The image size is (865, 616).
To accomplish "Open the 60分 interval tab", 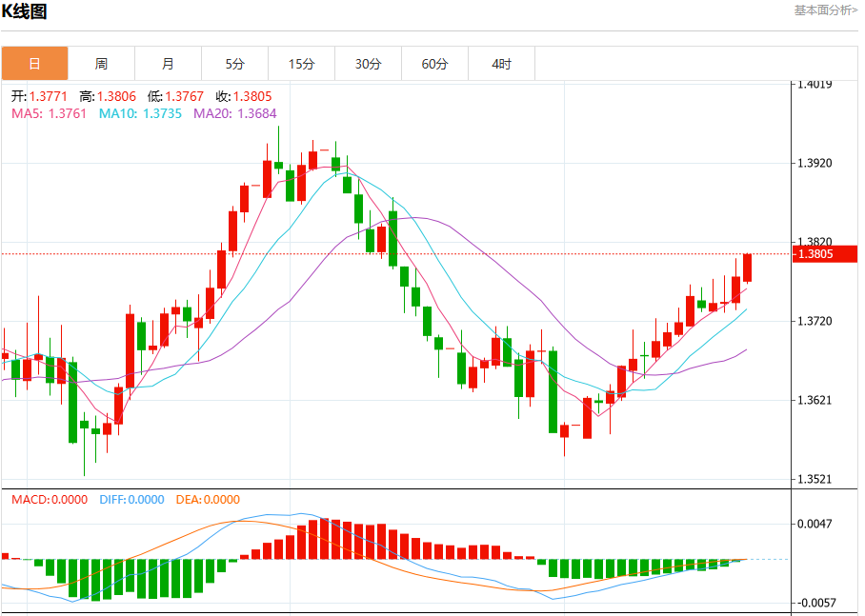I will point(434,64).
